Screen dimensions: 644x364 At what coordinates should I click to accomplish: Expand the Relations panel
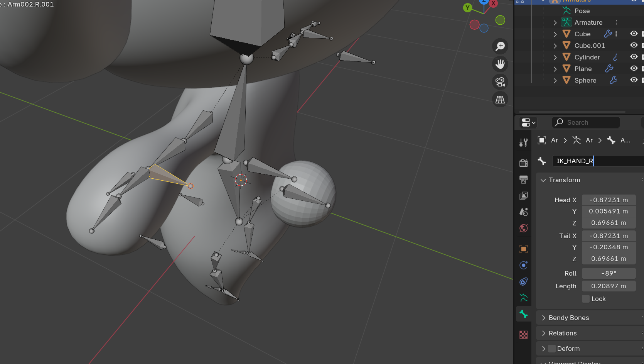pos(543,333)
